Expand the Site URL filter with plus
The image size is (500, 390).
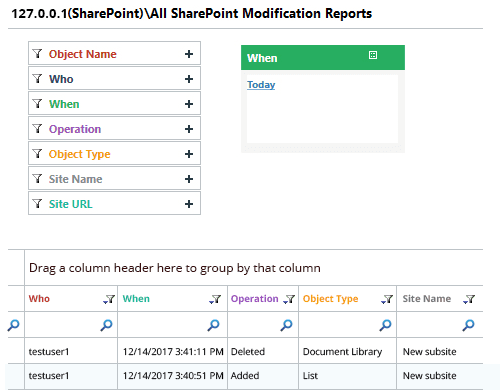[x=189, y=204]
